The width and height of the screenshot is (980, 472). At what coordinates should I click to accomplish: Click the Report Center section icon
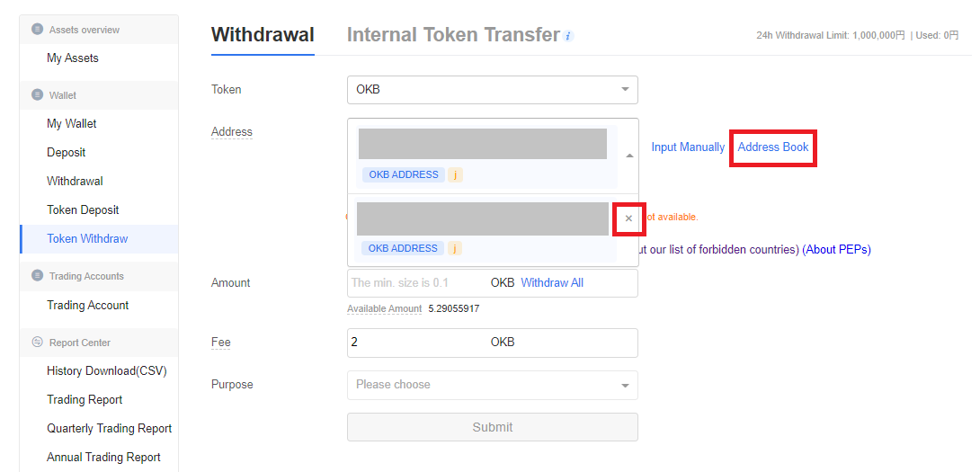38,342
